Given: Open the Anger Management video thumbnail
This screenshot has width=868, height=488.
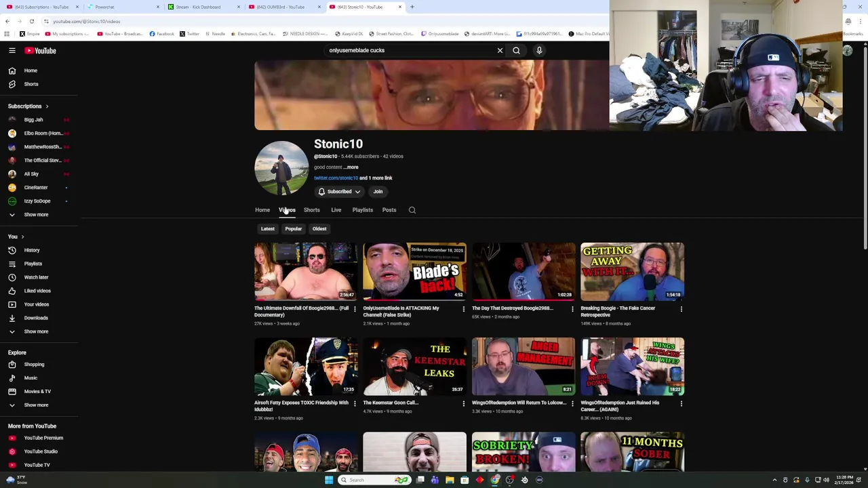Looking at the screenshot, I should coord(524,366).
